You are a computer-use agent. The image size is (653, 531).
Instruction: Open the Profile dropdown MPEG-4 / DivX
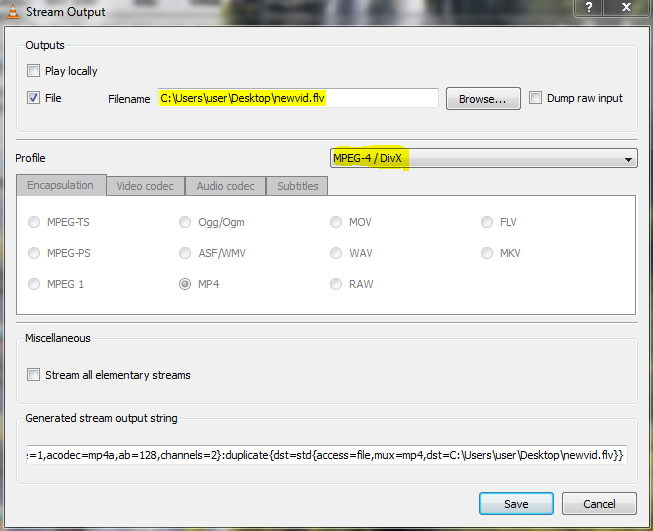pos(484,158)
